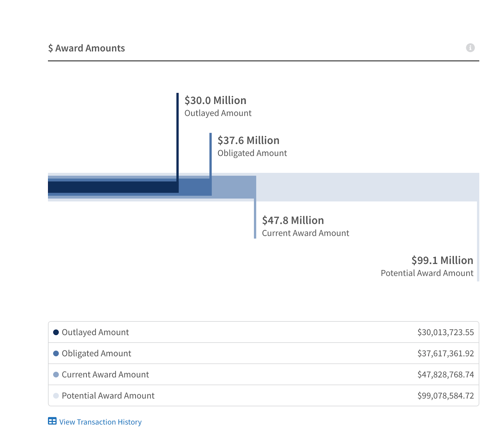Click the info icon beside Award Amounts

click(470, 48)
